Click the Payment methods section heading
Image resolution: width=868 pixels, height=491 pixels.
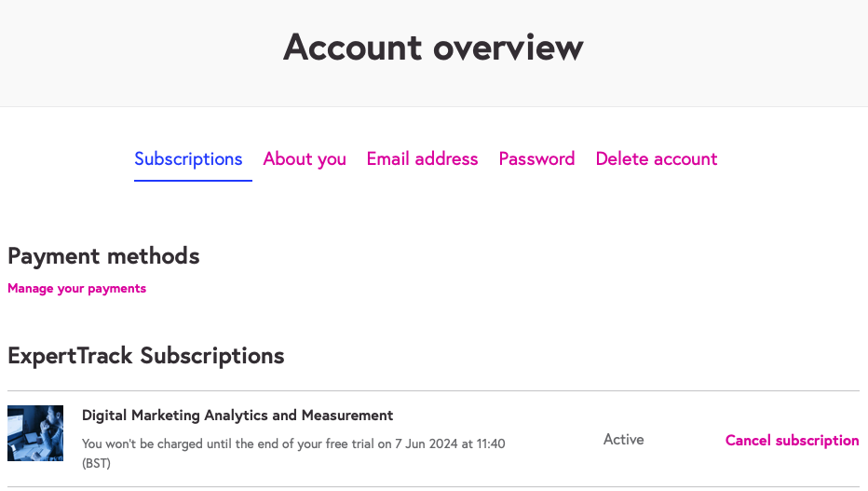click(x=103, y=256)
